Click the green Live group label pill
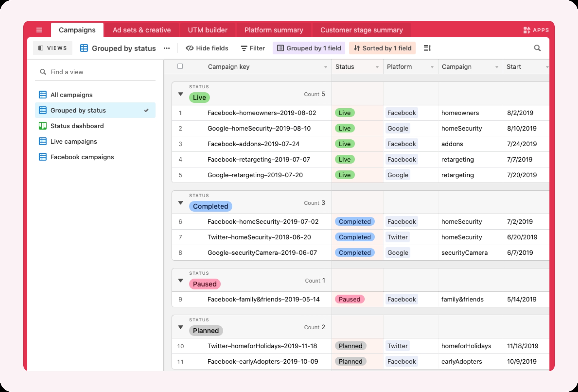Screen dimensions: 578x392 point(199,98)
